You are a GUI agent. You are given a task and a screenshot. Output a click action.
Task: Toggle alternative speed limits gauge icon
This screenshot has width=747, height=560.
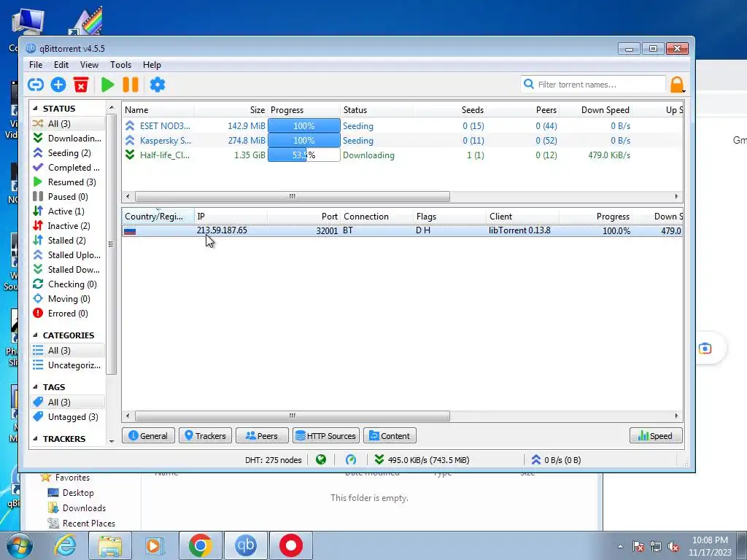click(351, 459)
